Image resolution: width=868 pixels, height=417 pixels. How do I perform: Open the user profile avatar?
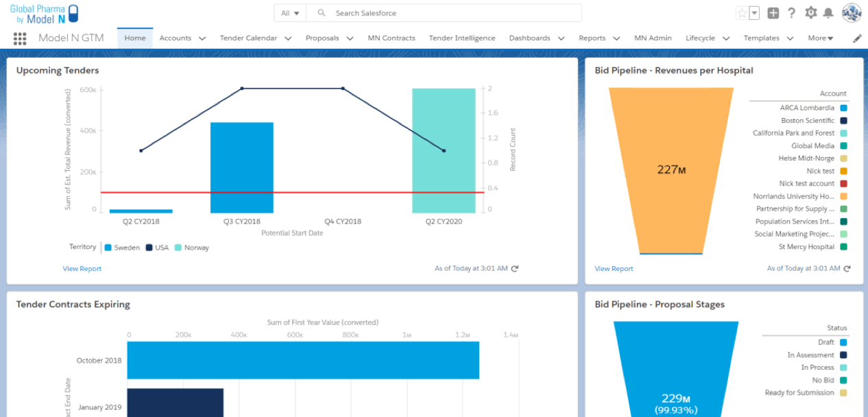coord(851,13)
